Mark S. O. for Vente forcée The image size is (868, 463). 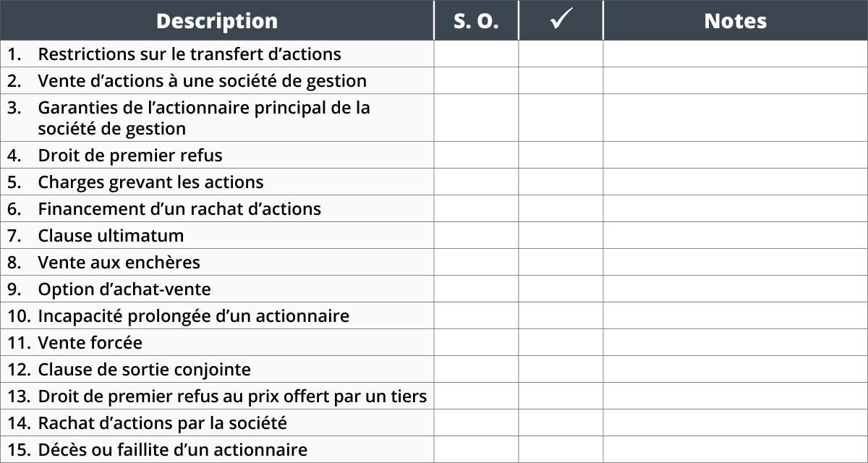click(x=477, y=342)
